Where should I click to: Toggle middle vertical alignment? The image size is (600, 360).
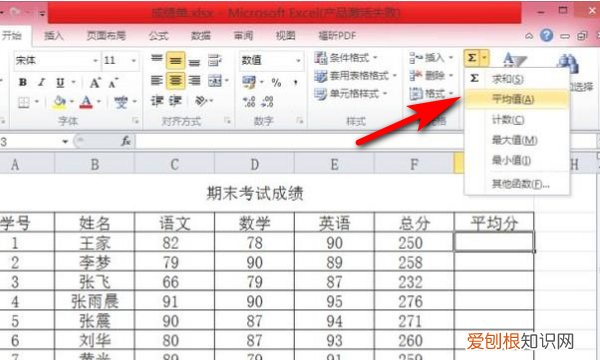(x=176, y=60)
